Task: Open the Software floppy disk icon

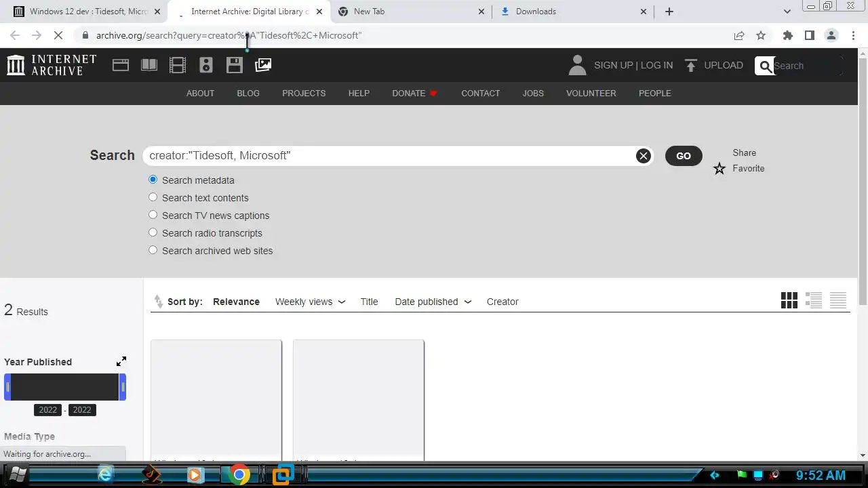Action: coord(235,65)
